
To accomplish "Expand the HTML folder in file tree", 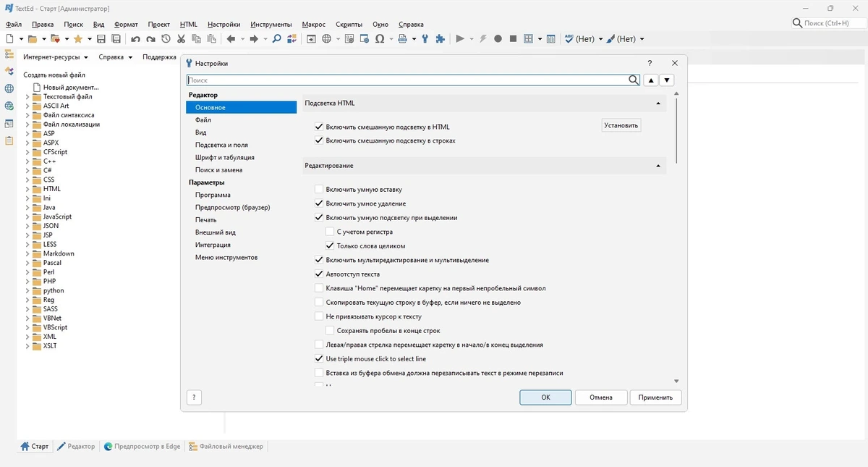I will coord(28,189).
